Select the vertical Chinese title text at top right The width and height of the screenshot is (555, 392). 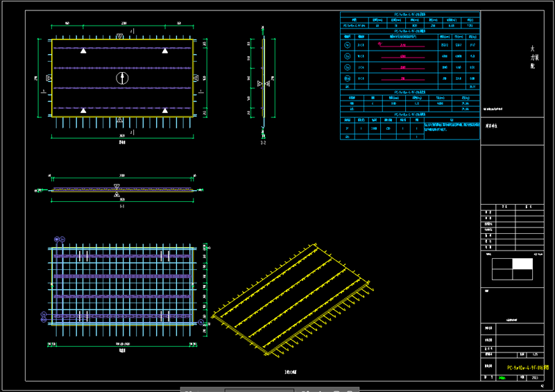(x=533, y=57)
